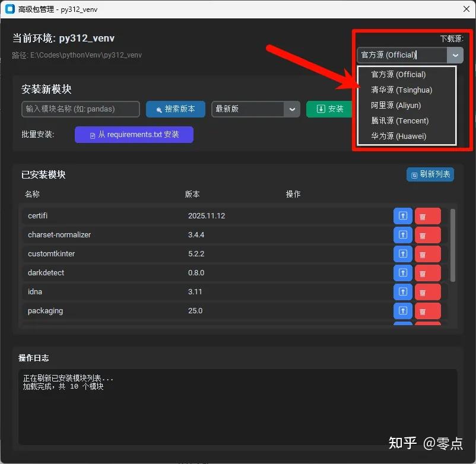Delete the certifi package

427,216
